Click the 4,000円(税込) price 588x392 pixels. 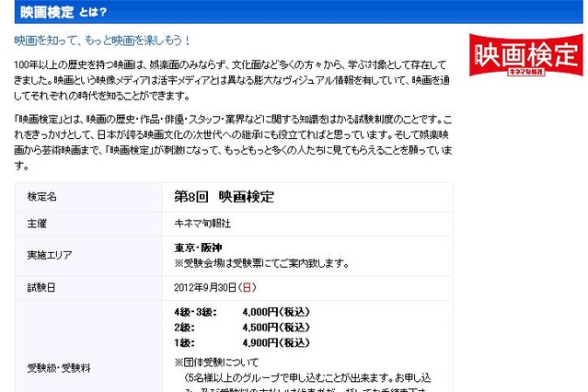pyautogui.click(x=276, y=312)
